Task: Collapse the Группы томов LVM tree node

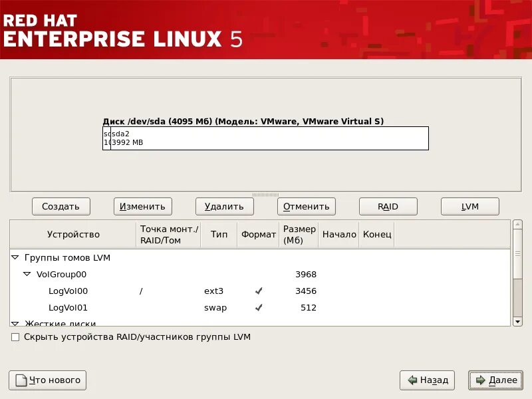Action: pos(15,257)
